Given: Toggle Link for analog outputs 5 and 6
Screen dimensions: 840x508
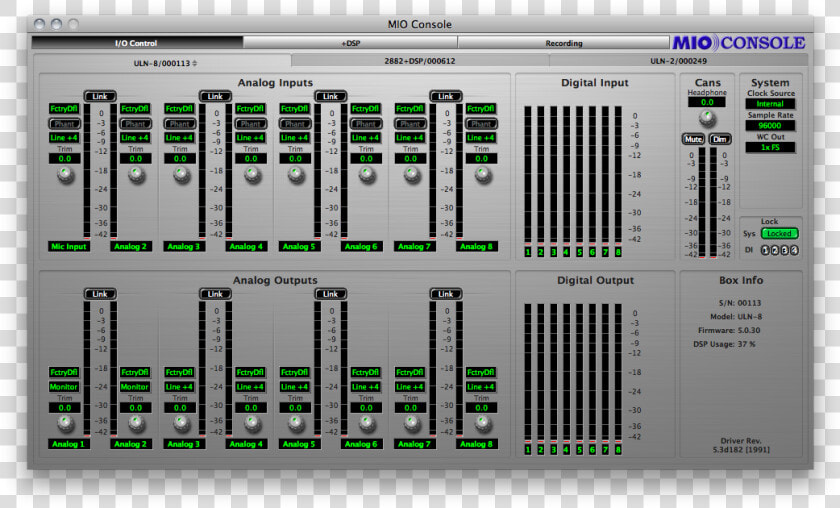Looking at the screenshot, I should click(331, 294).
